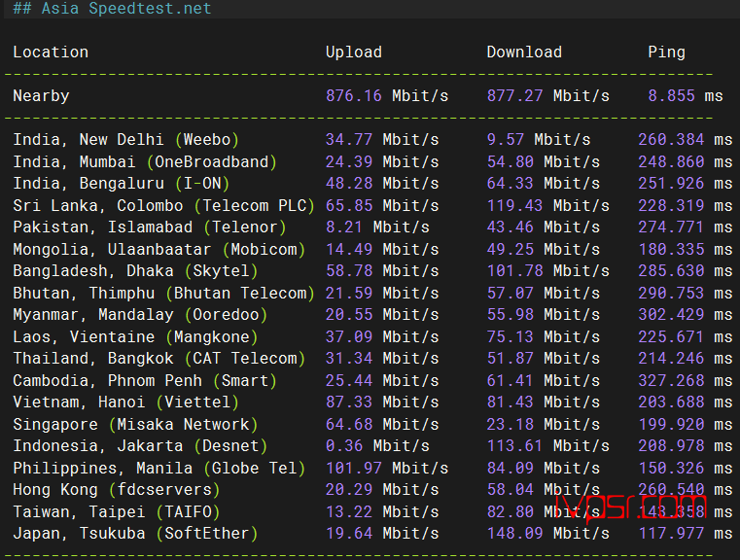This screenshot has width=740, height=560.
Task: Click Vientaine download value 75.13
Action: (511, 337)
